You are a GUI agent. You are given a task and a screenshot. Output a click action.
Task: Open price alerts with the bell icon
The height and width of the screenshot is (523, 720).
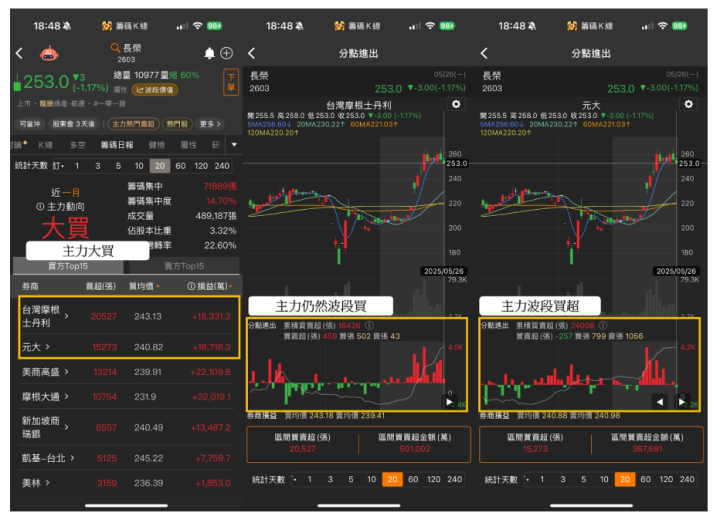click(x=209, y=53)
